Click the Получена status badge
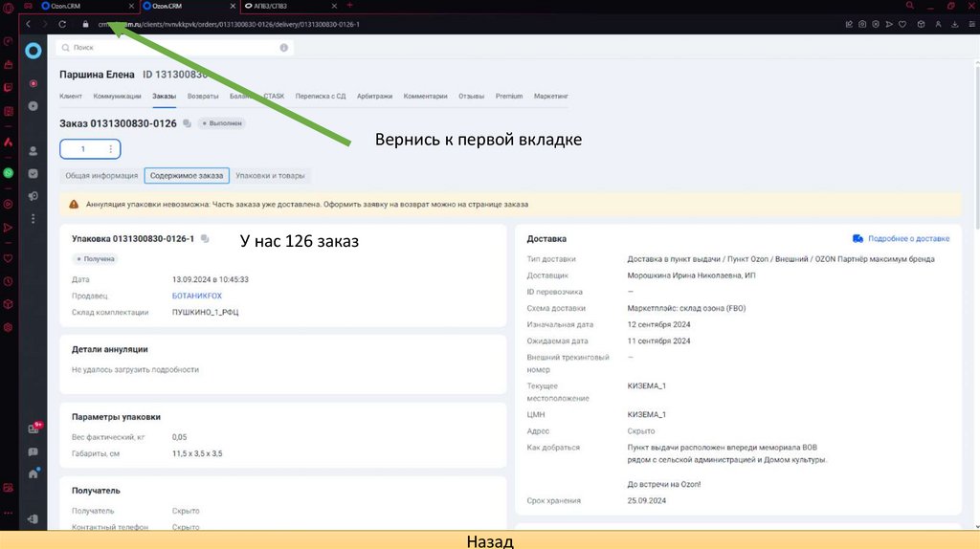The image size is (980, 549). click(x=96, y=258)
